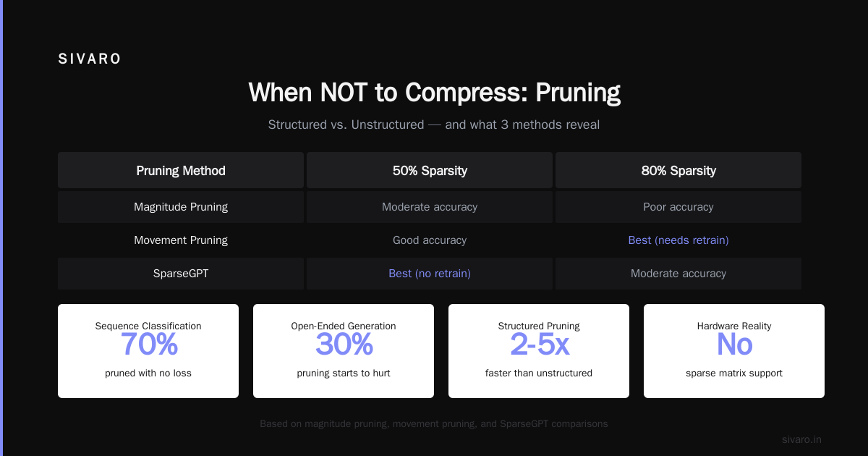Image resolution: width=868 pixels, height=456 pixels.
Task: Click the SIVARO logo text
Action: (x=90, y=59)
